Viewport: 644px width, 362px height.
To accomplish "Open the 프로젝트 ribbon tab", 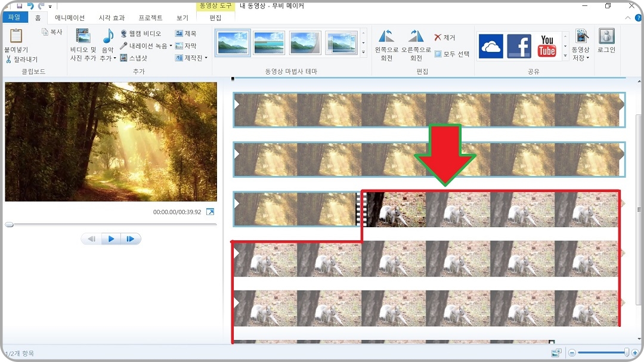I will tap(150, 18).
